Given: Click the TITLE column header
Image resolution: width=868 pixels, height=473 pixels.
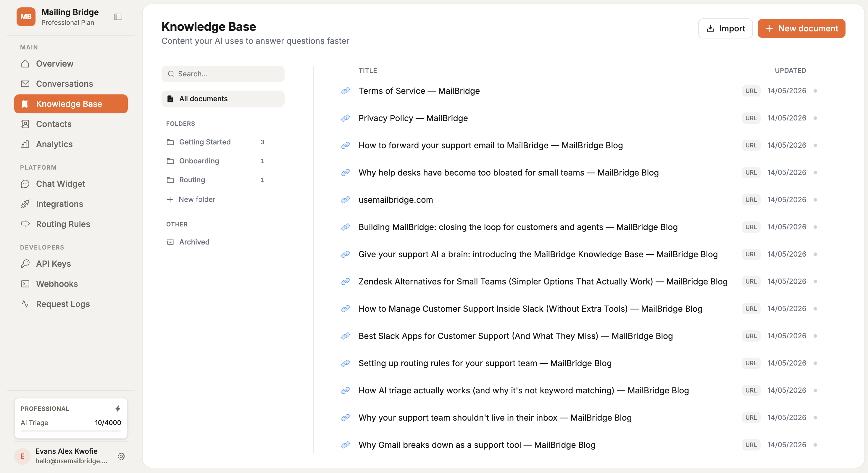Looking at the screenshot, I should (368, 70).
